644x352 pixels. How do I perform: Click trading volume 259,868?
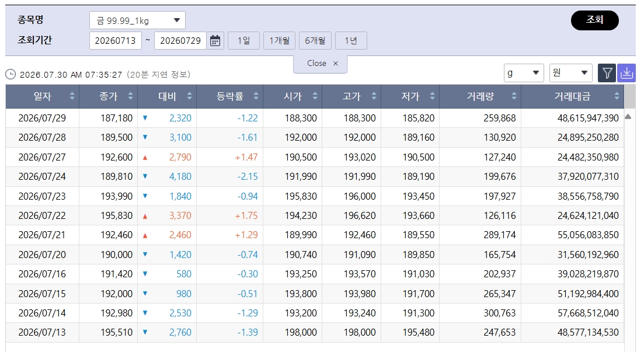pyautogui.click(x=499, y=118)
